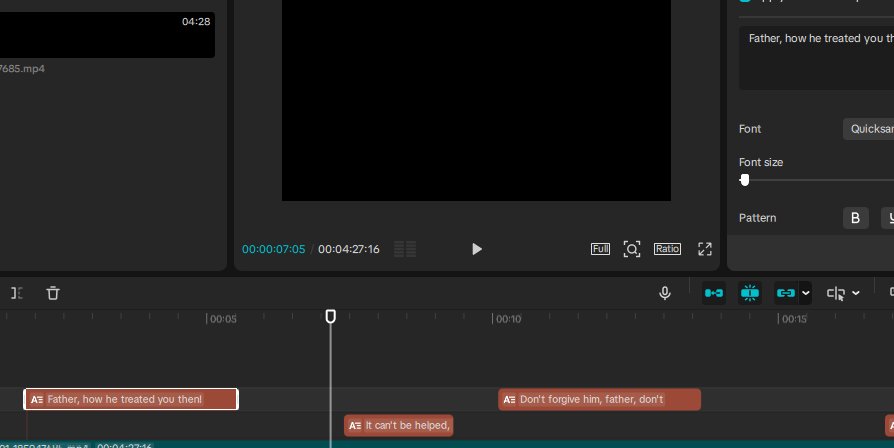Adjust the Font size slider handle
894x448 pixels.
point(745,180)
